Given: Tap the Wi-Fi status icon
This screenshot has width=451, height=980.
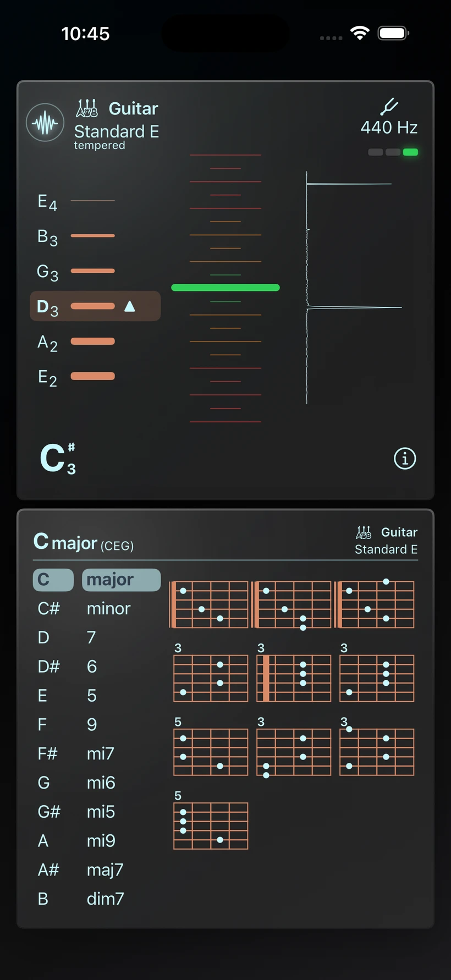Looking at the screenshot, I should pyautogui.click(x=360, y=34).
